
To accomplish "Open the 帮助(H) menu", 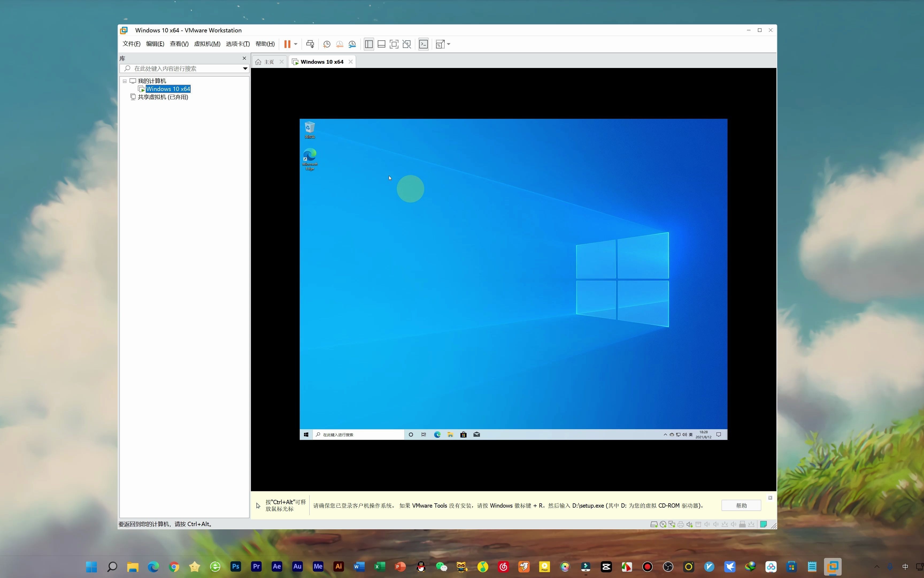I will [x=265, y=44].
